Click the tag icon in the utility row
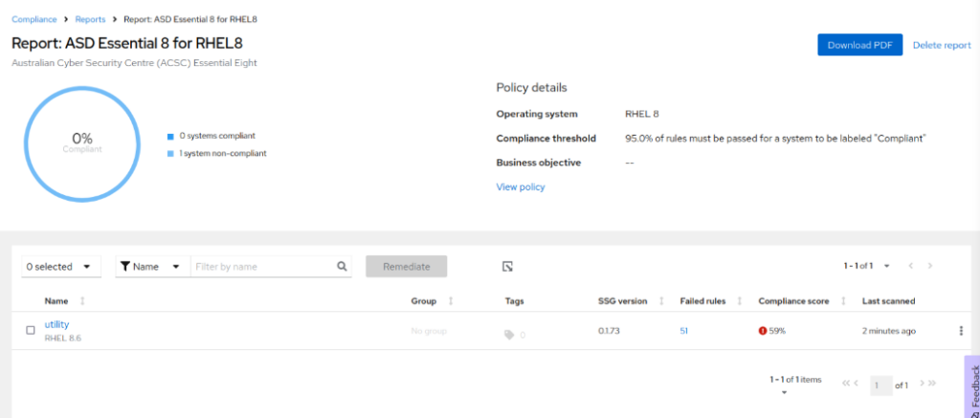The image size is (980, 418). click(509, 335)
